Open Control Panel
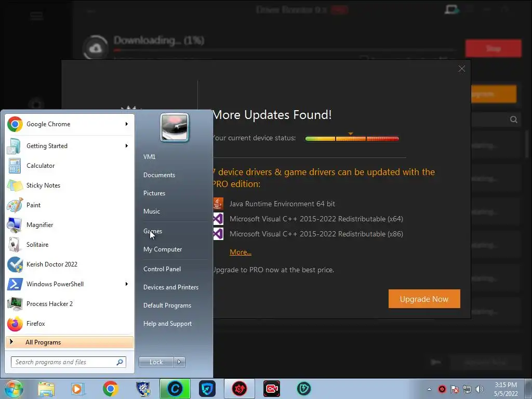Image resolution: width=532 pixels, height=399 pixels. coord(162,269)
